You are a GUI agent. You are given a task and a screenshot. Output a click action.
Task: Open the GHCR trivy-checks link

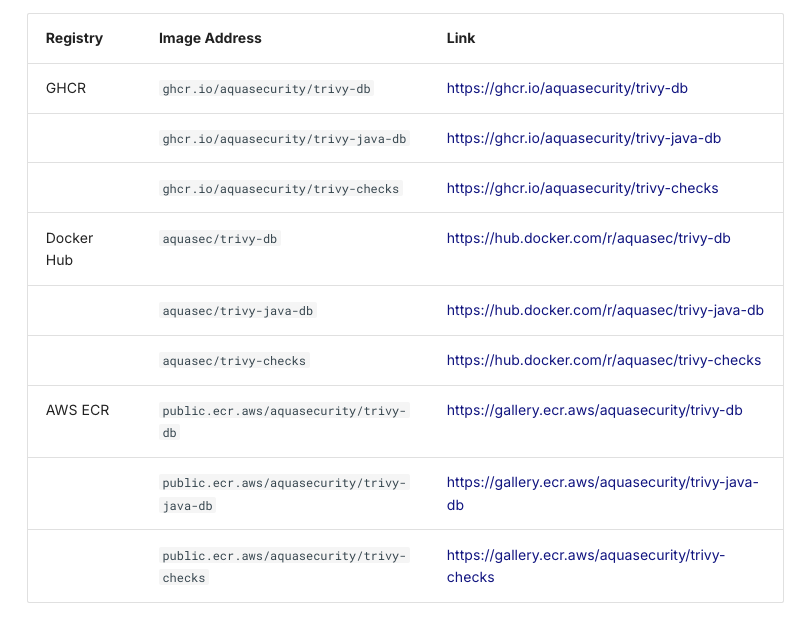[x=582, y=188]
